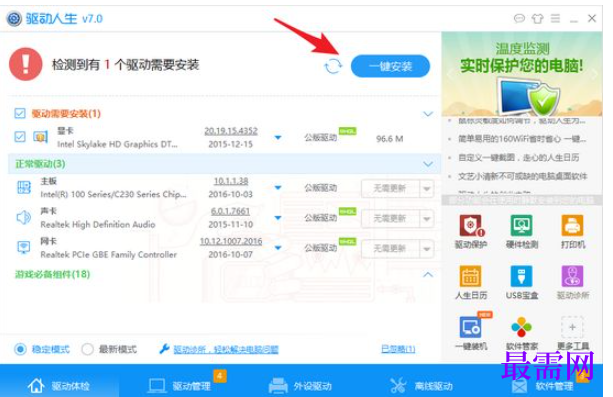Open version link 10.1.1.38
The image size is (613, 397).
(231, 181)
